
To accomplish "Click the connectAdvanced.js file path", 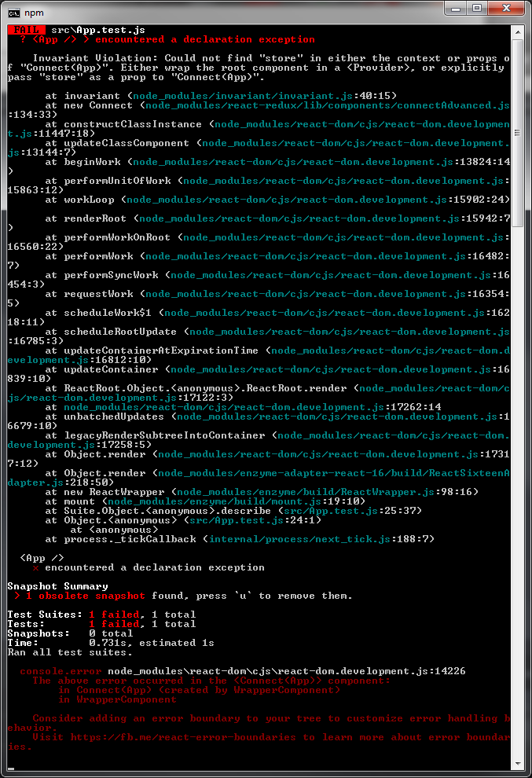I will 327,105.
